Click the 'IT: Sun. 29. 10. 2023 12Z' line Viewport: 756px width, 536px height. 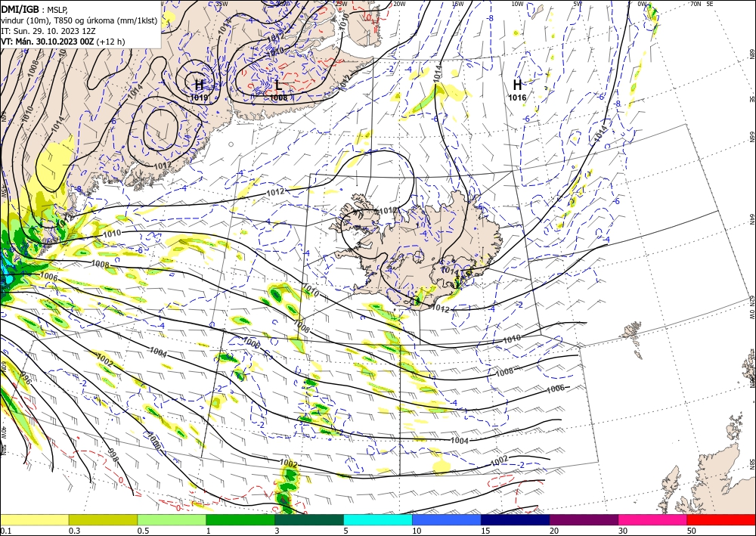(x=48, y=31)
